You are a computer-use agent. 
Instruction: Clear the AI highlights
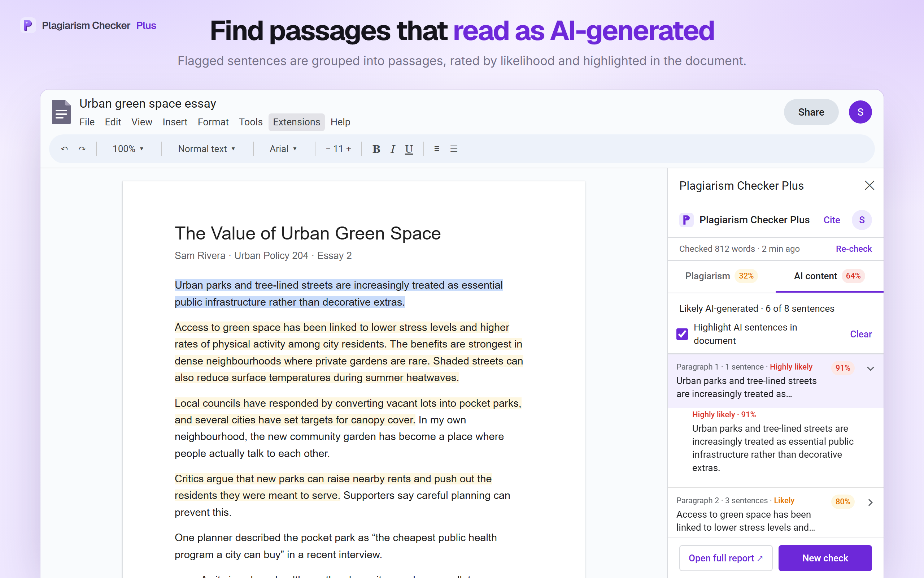tap(860, 334)
